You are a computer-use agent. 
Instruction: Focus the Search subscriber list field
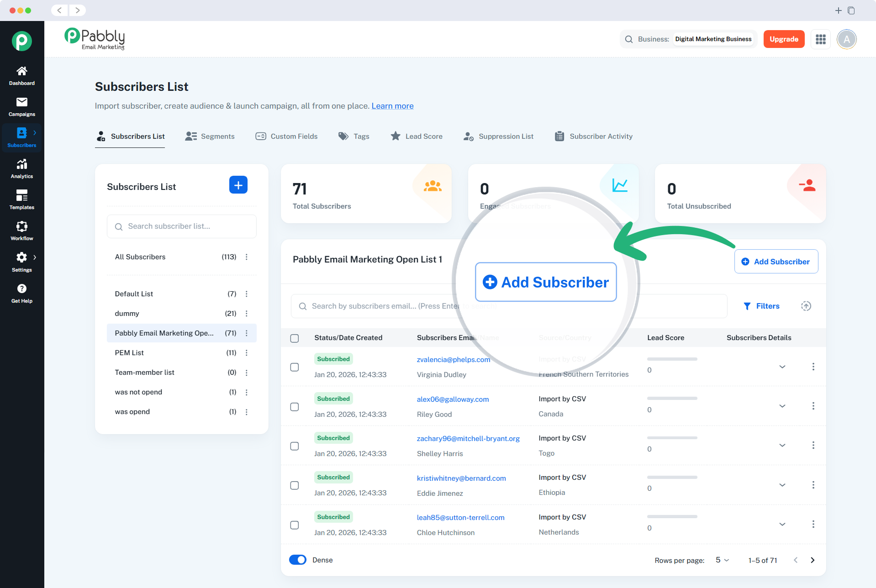click(182, 226)
